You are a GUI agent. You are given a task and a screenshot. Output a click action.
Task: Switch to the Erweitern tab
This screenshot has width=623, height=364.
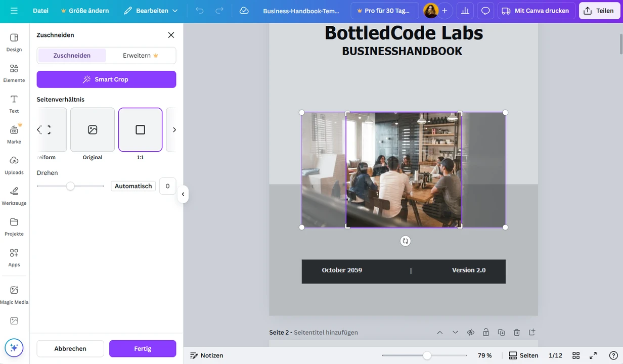[141, 56]
